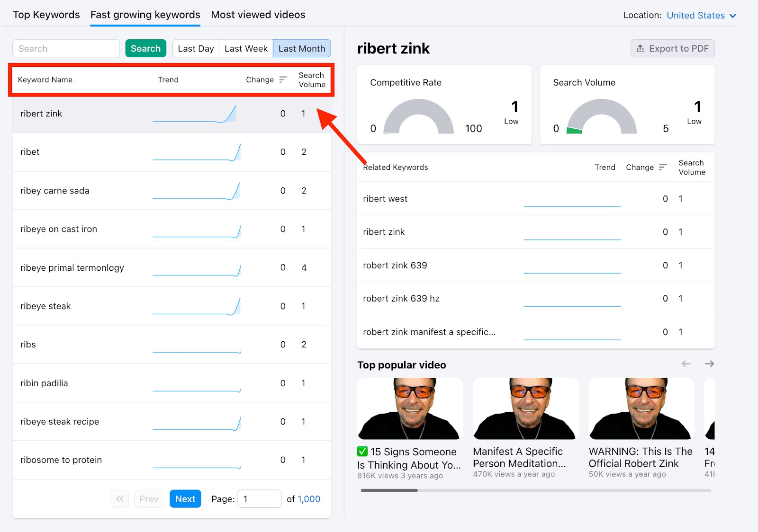This screenshot has width=758, height=532.
Task: Select the Last Week time filter
Action: pos(246,48)
